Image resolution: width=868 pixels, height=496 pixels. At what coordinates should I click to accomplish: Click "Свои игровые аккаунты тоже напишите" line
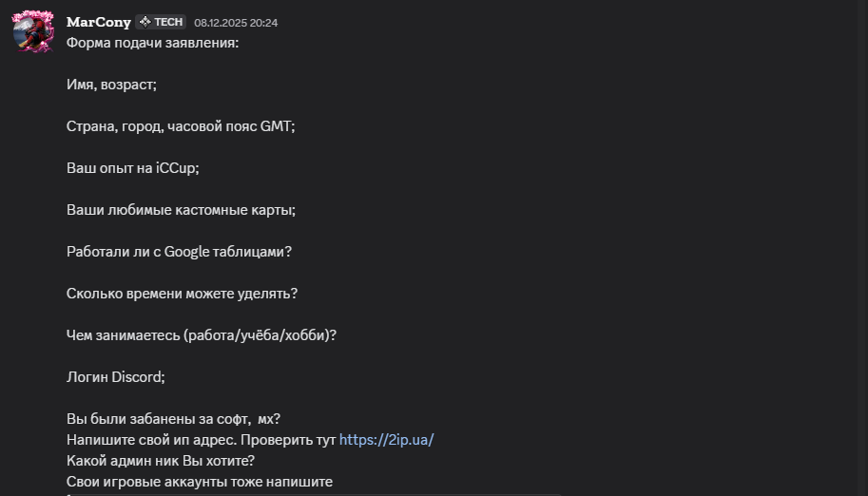point(200,482)
